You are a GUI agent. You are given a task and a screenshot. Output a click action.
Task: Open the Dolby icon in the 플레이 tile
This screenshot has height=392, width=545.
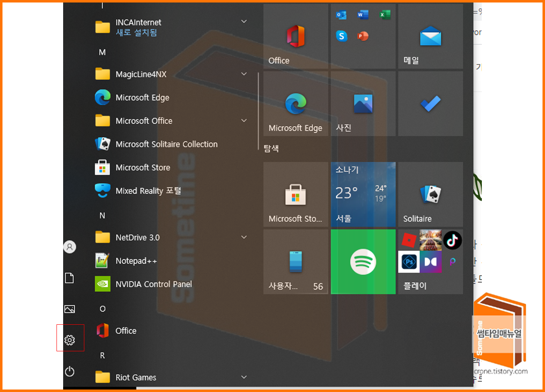click(x=431, y=262)
